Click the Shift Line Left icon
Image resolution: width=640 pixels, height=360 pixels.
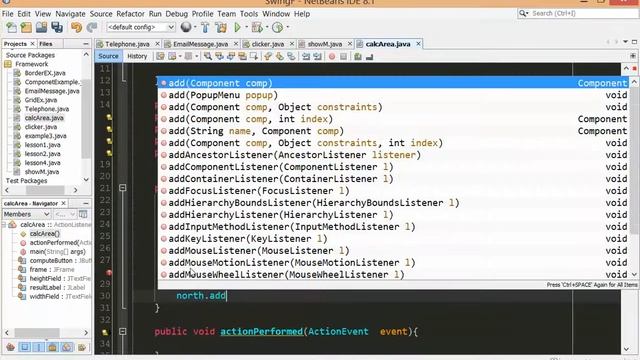[306, 56]
